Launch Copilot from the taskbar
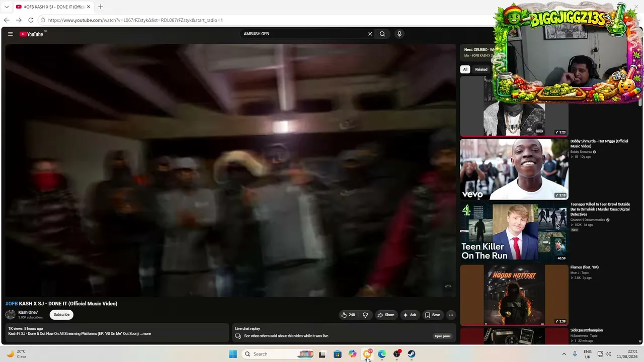 [352, 354]
